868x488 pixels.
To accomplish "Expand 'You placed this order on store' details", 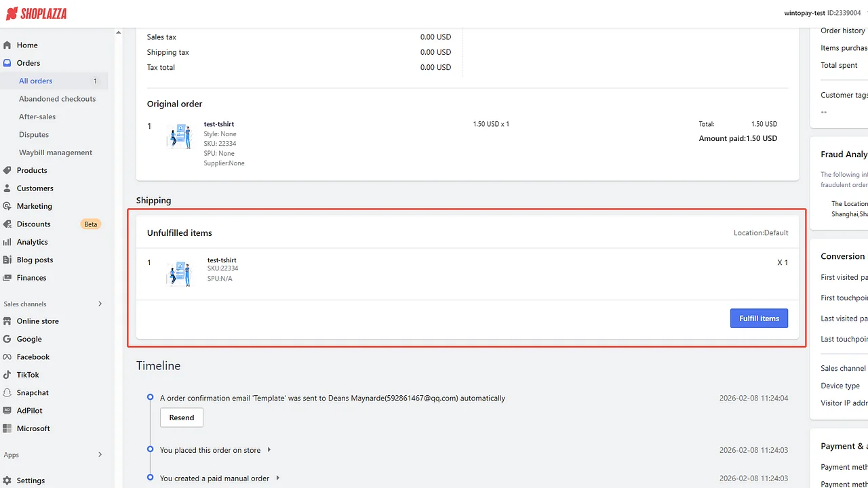I will pyautogui.click(x=269, y=450).
